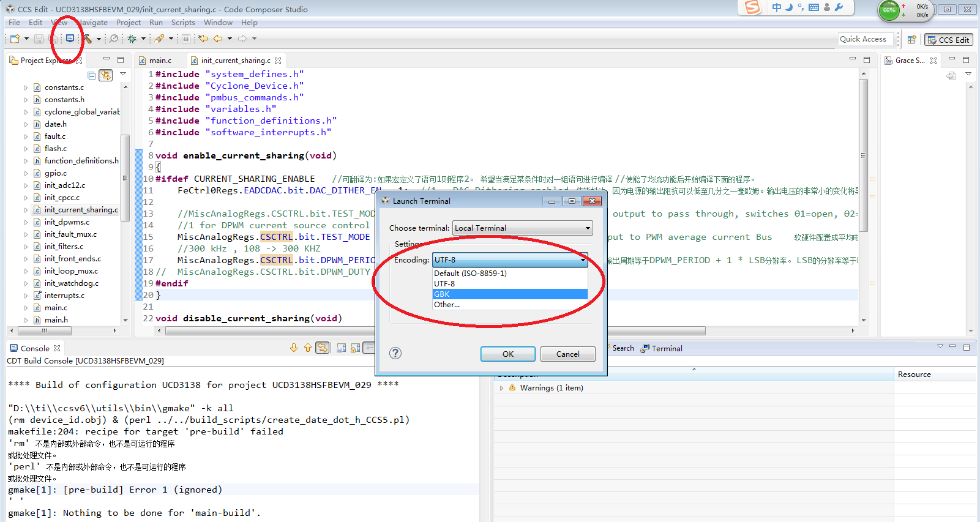This screenshot has height=522, width=980.
Task: Click Cancel in Launch Terminal dialog
Action: tap(567, 354)
